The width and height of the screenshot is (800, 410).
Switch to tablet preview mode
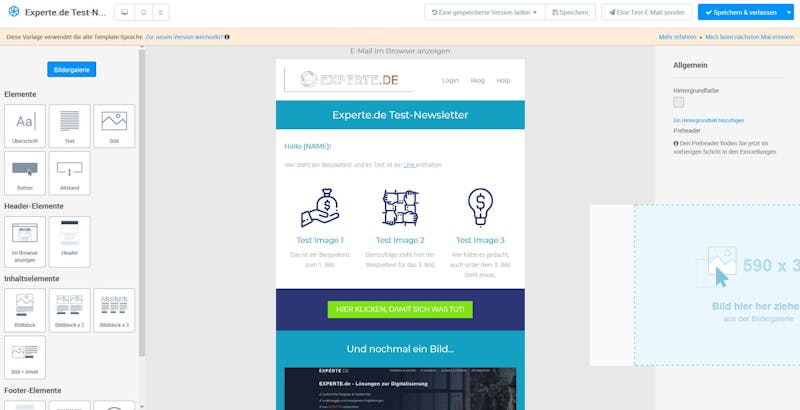143,12
